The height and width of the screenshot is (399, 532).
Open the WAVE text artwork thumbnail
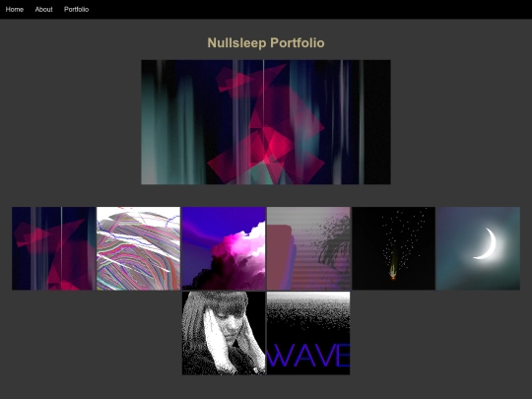pos(308,333)
